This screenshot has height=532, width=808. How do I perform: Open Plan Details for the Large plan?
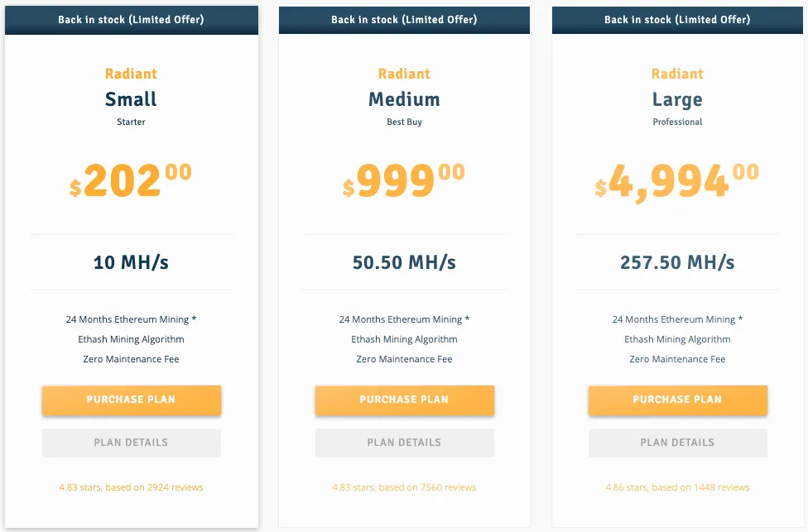(677, 443)
